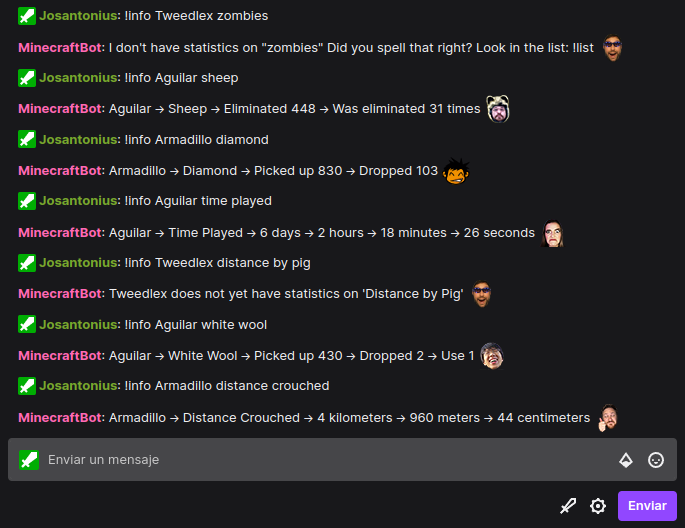Open chat settings gear icon

pyautogui.click(x=598, y=506)
